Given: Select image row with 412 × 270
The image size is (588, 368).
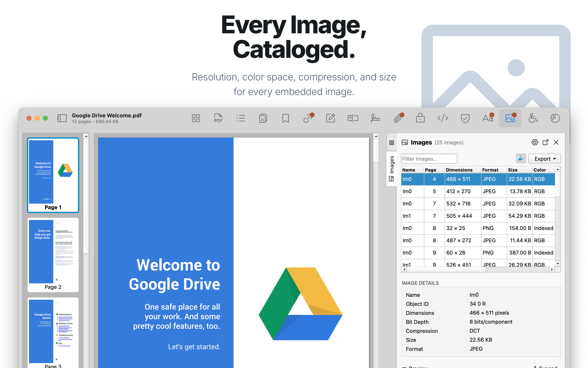Looking at the screenshot, I should (x=478, y=191).
